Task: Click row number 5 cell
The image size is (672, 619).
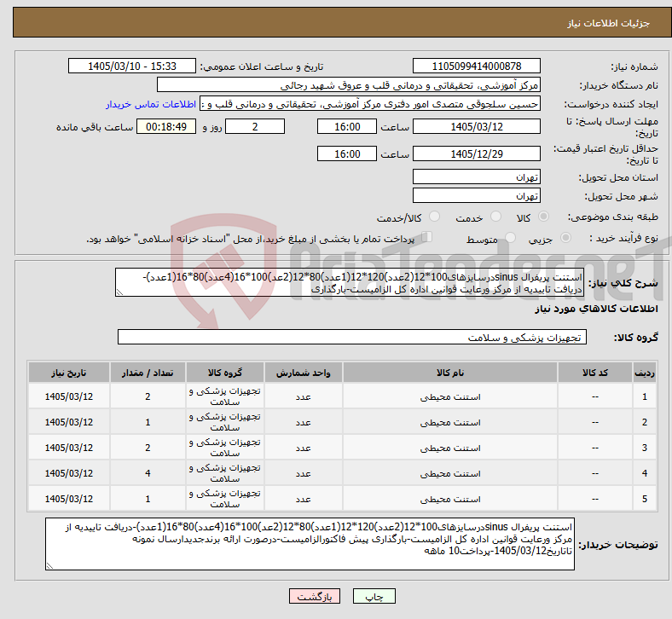Action: click(644, 499)
